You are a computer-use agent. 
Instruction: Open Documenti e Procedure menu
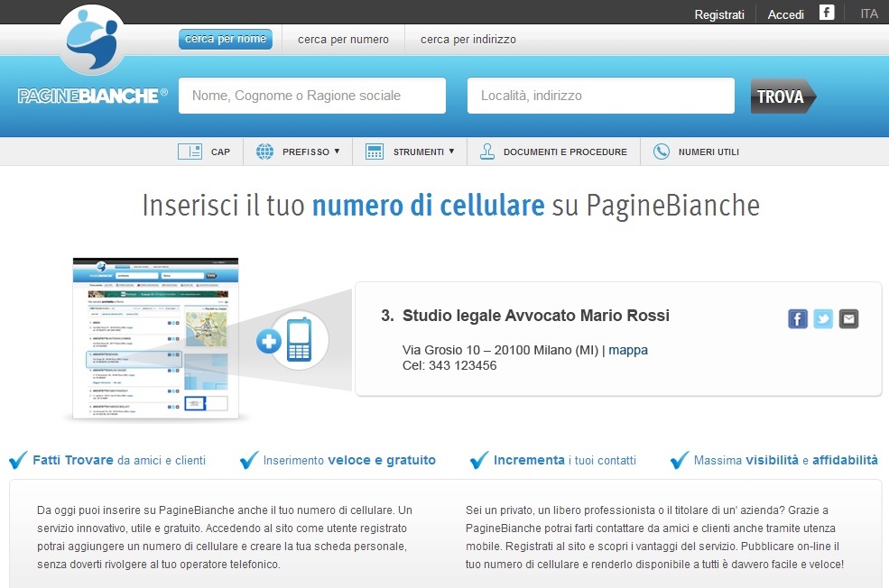565,152
